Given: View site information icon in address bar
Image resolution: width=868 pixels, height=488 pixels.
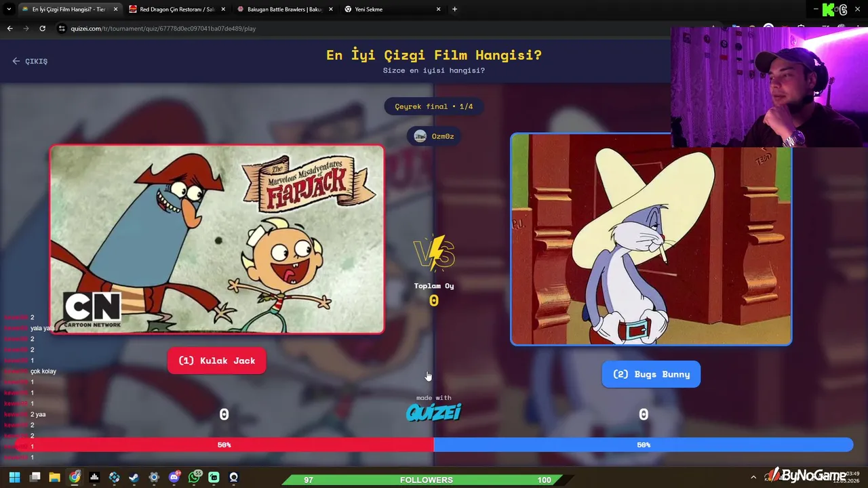Looking at the screenshot, I should click(62, 28).
